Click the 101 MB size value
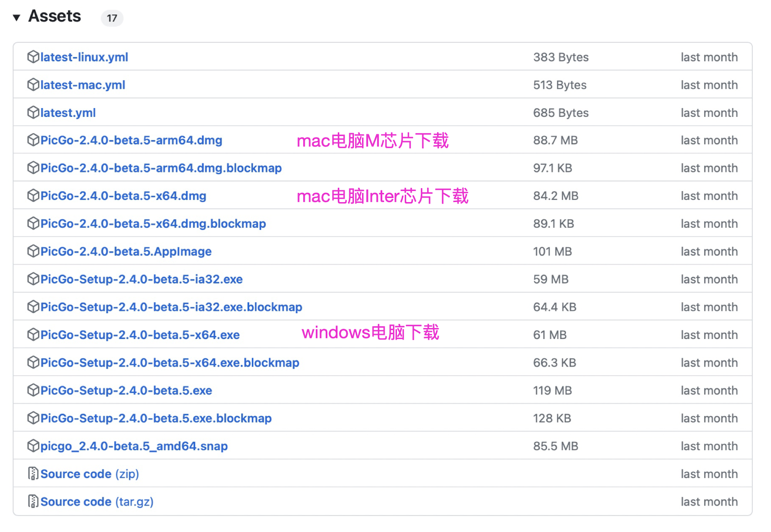Image resolution: width=771 pixels, height=532 pixels. pyautogui.click(x=552, y=252)
